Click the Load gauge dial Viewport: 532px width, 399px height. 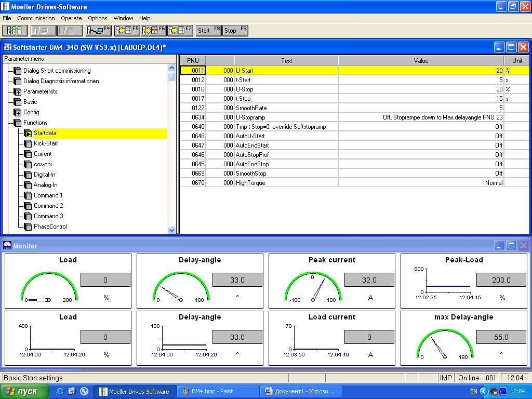pos(49,287)
